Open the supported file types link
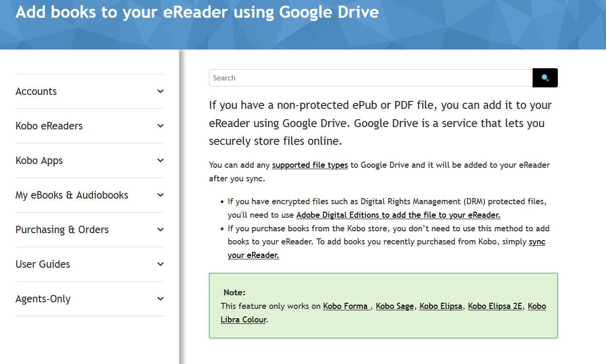 pyautogui.click(x=310, y=165)
